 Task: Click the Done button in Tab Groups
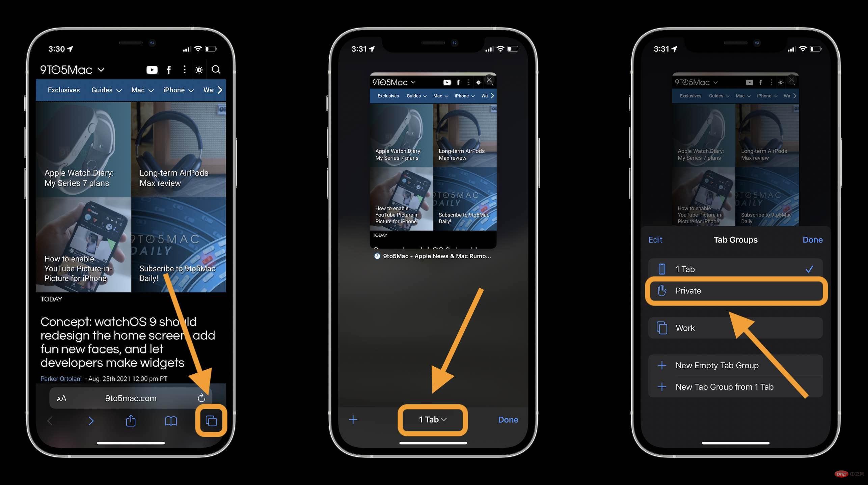812,239
